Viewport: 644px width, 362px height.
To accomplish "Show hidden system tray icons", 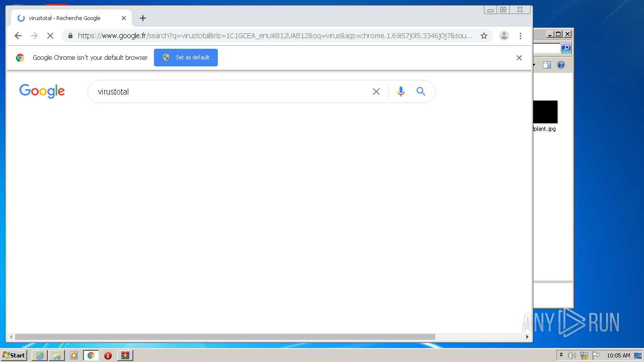I will tap(561, 355).
